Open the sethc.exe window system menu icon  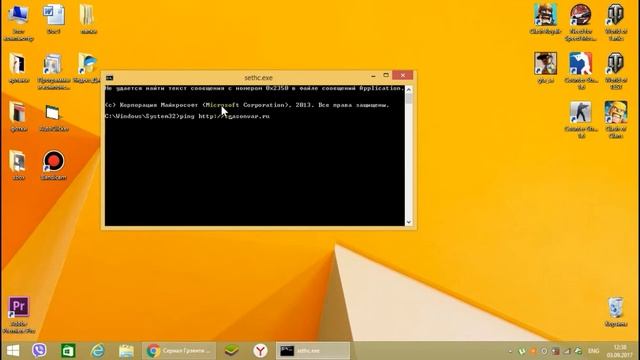(x=109, y=78)
